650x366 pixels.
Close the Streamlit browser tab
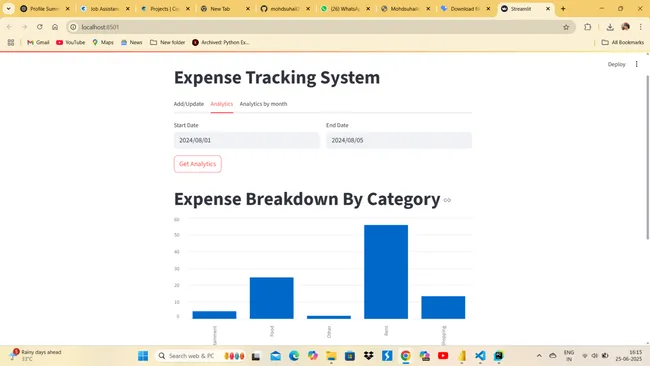pos(548,9)
